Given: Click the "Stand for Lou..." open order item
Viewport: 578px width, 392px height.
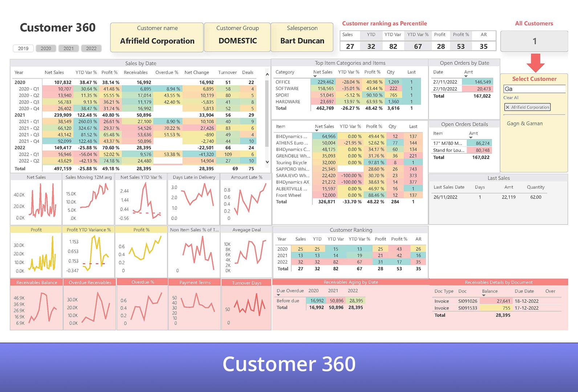Looking at the screenshot, I should click(449, 150).
